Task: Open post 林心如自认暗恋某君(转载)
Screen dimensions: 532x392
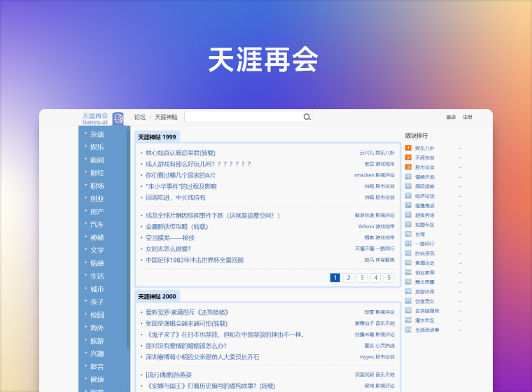Action: pyautogui.click(x=180, y=153)
